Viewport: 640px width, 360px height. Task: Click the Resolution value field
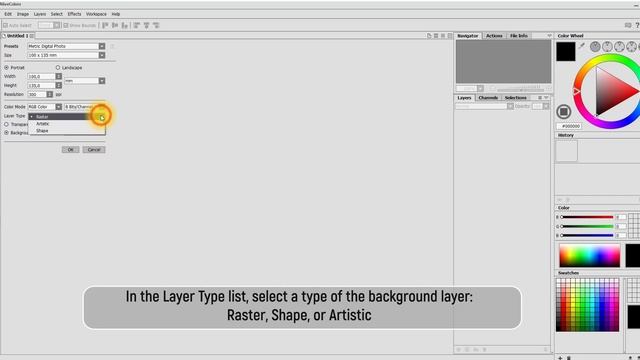click(x=37, y=94)
